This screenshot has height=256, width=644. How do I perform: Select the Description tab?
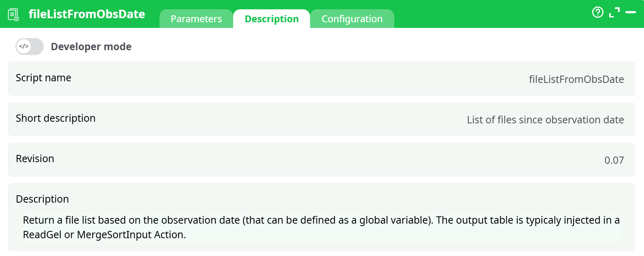coord(272,19)
